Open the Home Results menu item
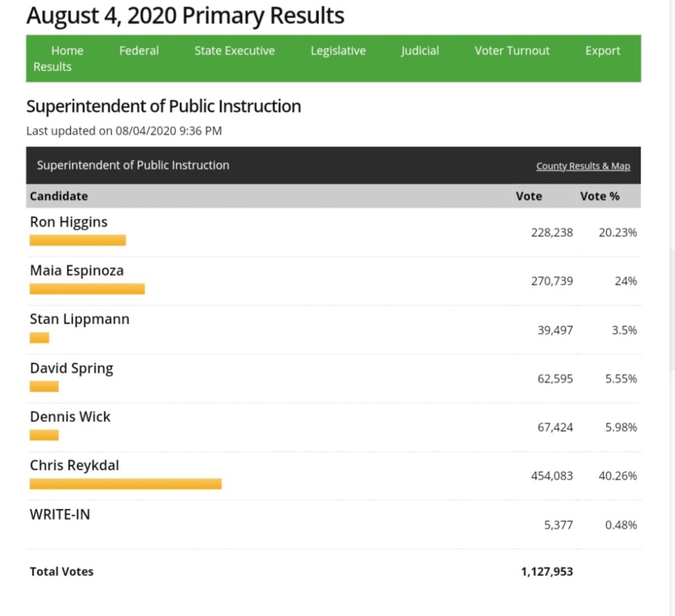Viewport: 675px width, 616px height. pos(67,51)
